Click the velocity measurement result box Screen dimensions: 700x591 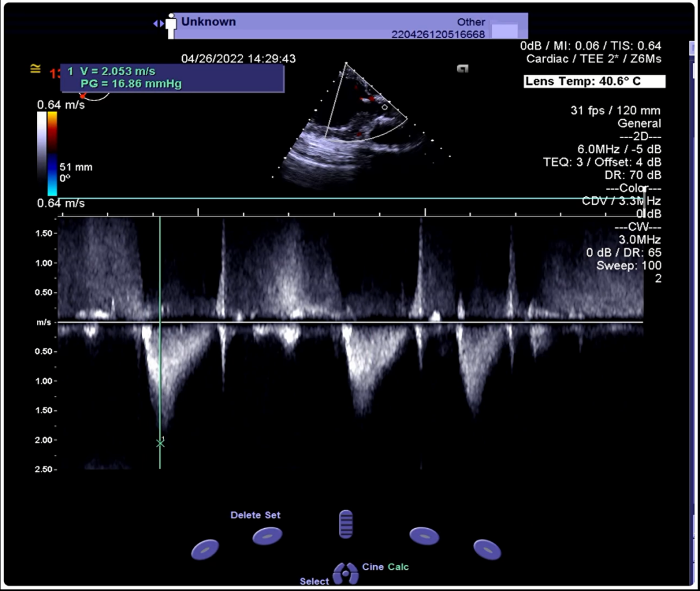pos(172,78)
